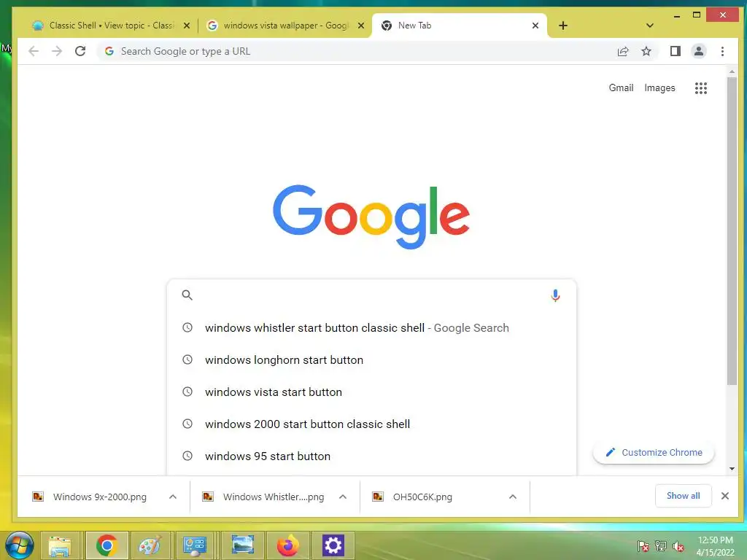The width and height of the screenshot is (747, 560).
Task: Expand options for Windows Whistler png download
Action: [343, 497]
